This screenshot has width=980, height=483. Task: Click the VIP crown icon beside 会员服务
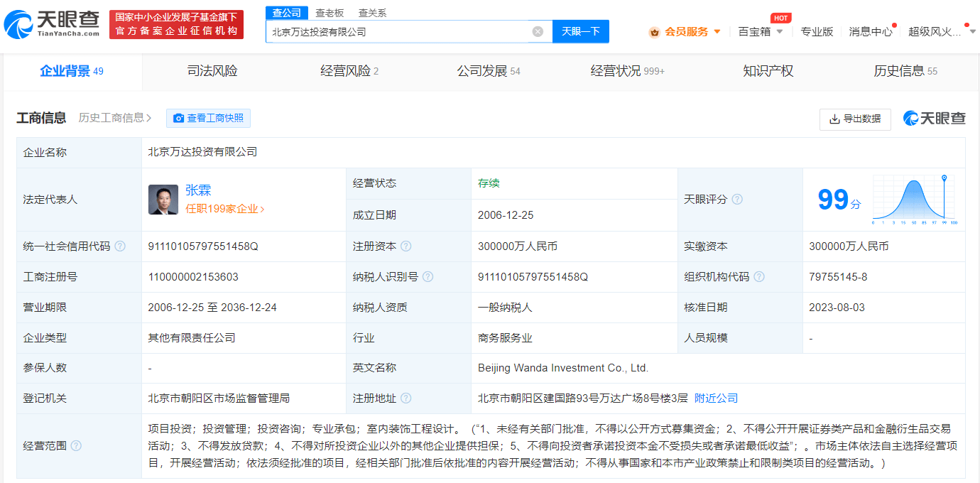[654, 32]
